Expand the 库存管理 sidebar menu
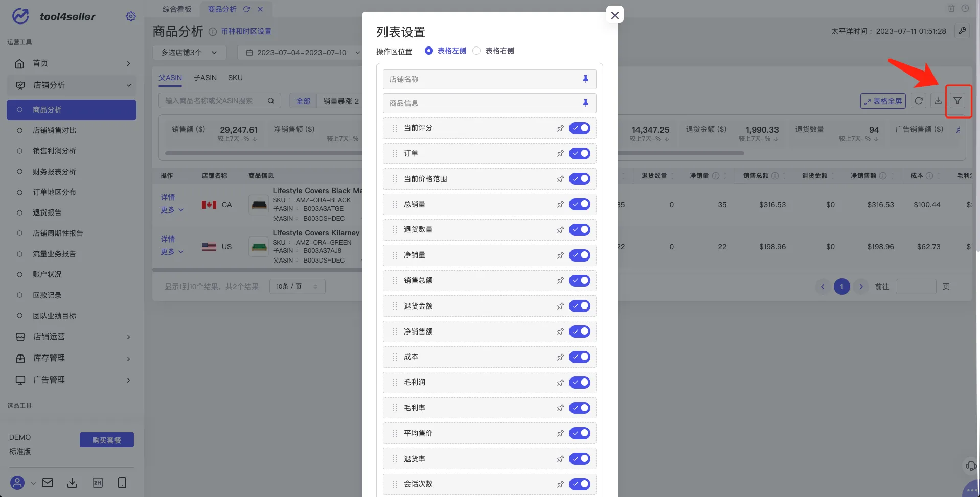The height and width of the screenshot is (497, 980). click(72, 358)
